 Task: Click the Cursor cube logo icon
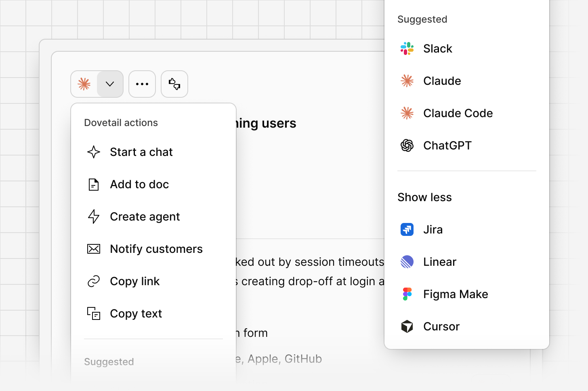click(407, 326)
